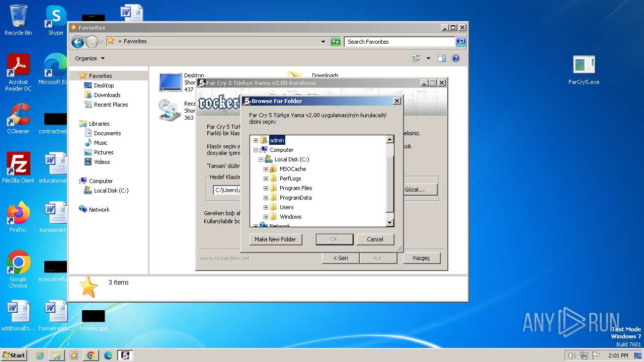Click the < Geri back button
Image resolution: width=644 pixels, height=362 pixels.
[341, 258]
